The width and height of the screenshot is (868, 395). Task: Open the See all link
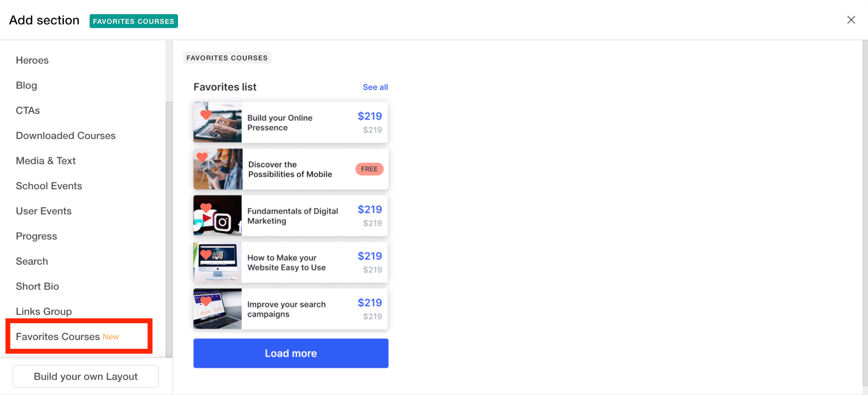(375, 87)
